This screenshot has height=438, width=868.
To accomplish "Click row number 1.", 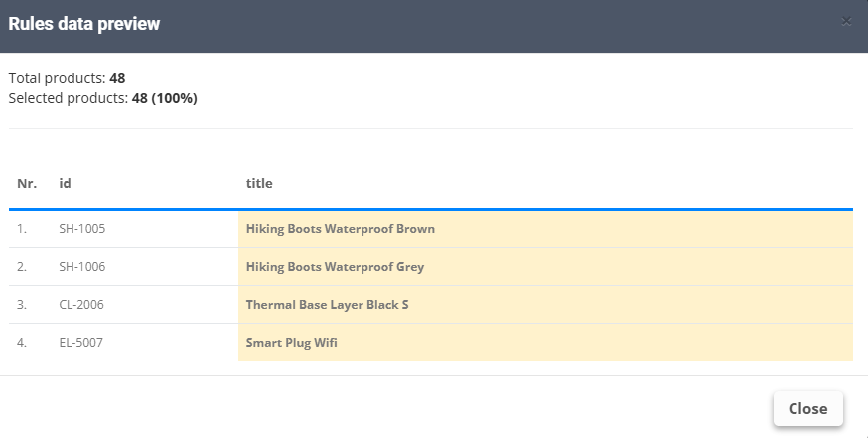I will pos(22,229).
